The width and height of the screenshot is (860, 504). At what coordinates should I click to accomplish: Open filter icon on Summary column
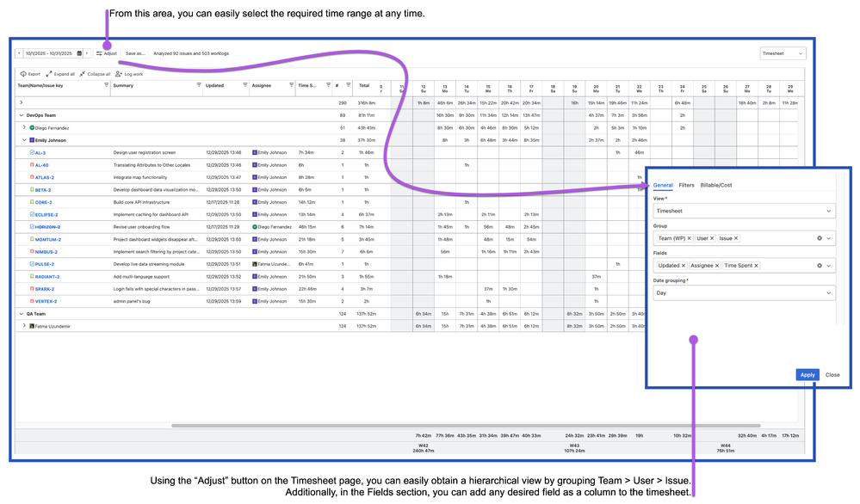tap(199, 85)
